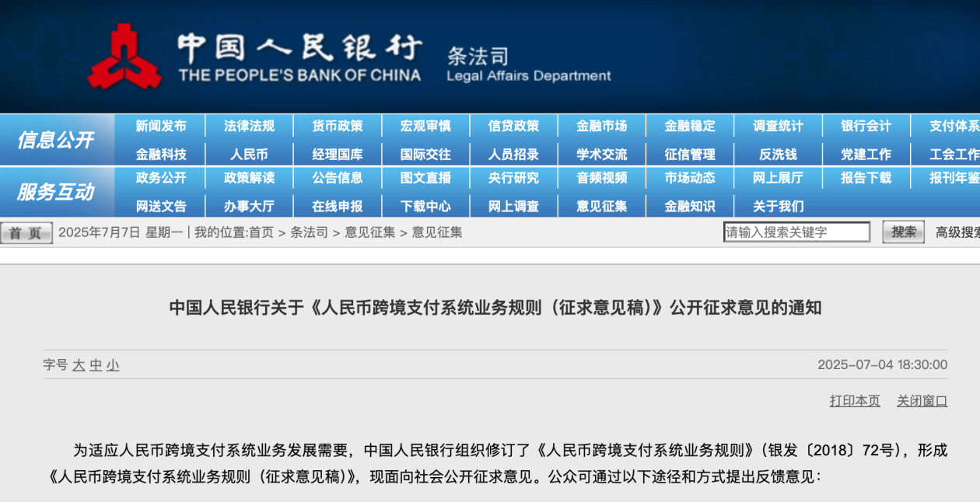The height and width of the screenshot is (502, 980).
Task: Set font size to 中
Action: click(x=96, y=365)
